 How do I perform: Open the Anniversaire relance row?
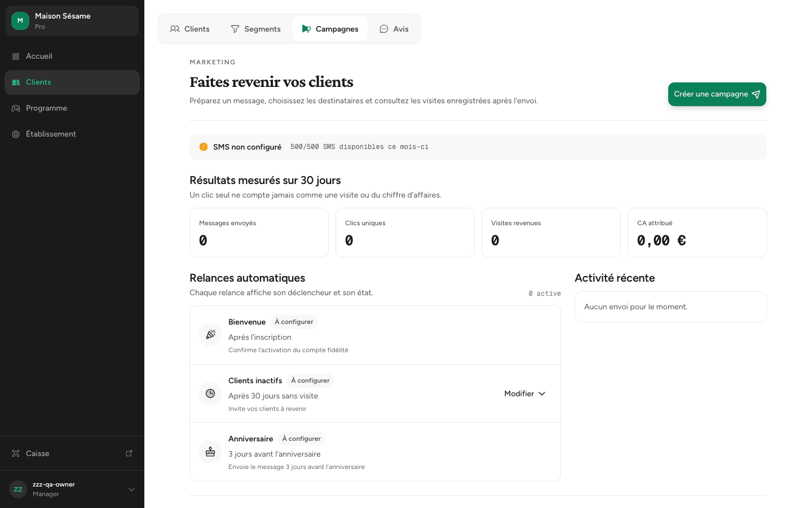coord(375,452)
